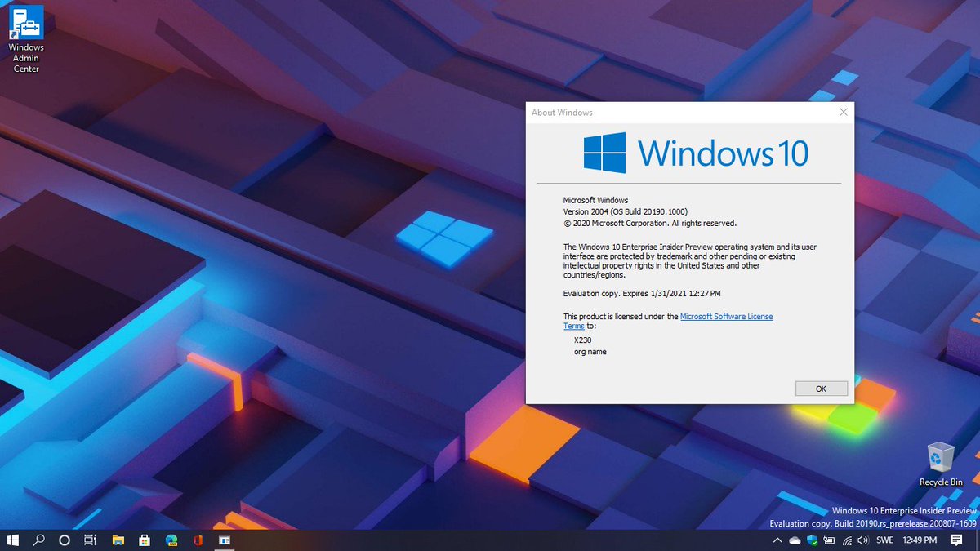Switch SWE input language indicator
The height and width of the screenshot is (551, 980).
pyautogui.click(x=884, y=540)
